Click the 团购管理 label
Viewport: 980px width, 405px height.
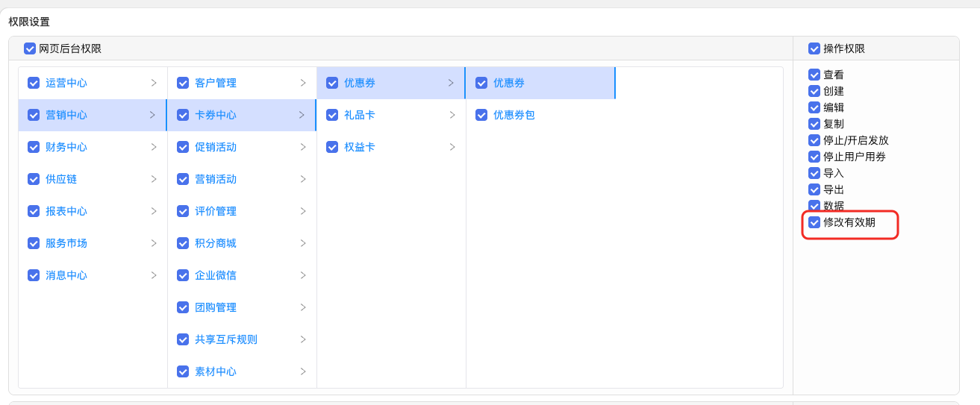coord(216,307)
